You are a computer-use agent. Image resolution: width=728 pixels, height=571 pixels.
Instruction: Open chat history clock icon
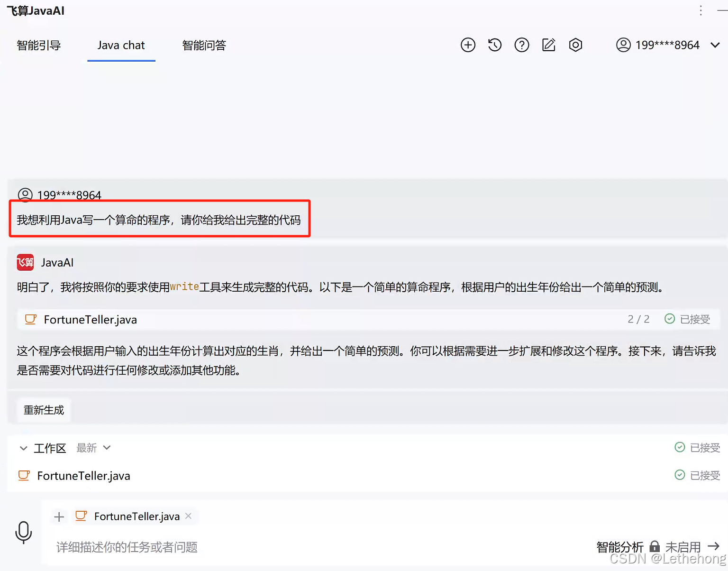click(x=495, y=45)
